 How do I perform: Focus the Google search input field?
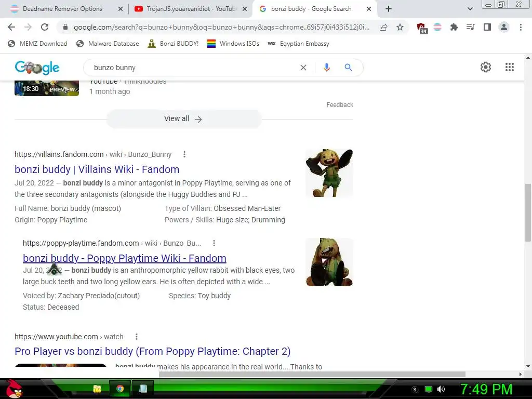[193, 68]
